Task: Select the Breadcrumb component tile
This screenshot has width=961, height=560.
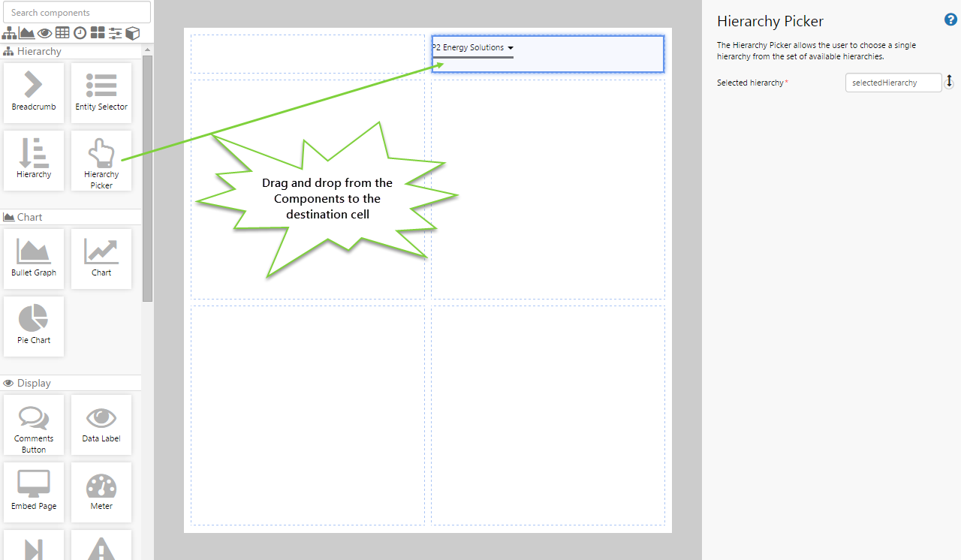Action: (34, 92)
